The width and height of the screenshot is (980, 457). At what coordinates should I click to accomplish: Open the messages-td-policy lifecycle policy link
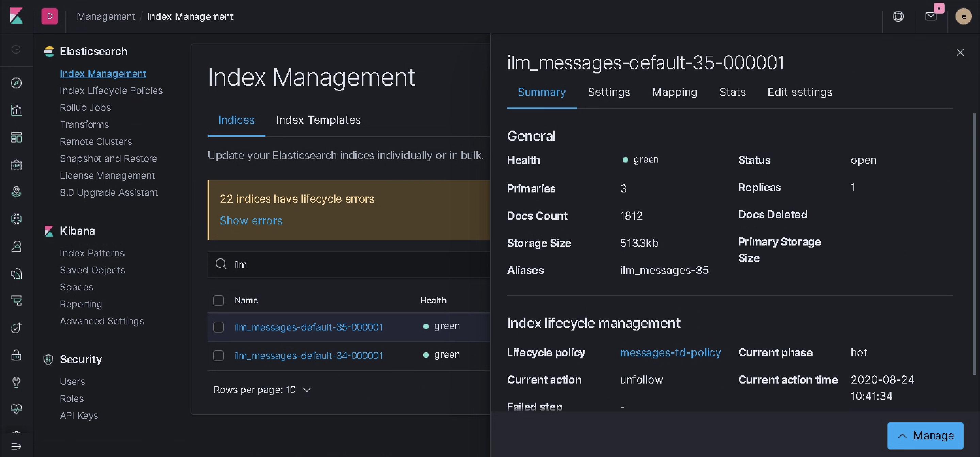click(670, 353)
